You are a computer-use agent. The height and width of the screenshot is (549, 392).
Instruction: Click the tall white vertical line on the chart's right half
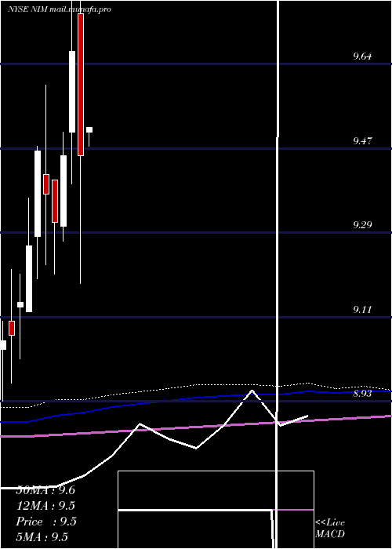coord(278,273)
